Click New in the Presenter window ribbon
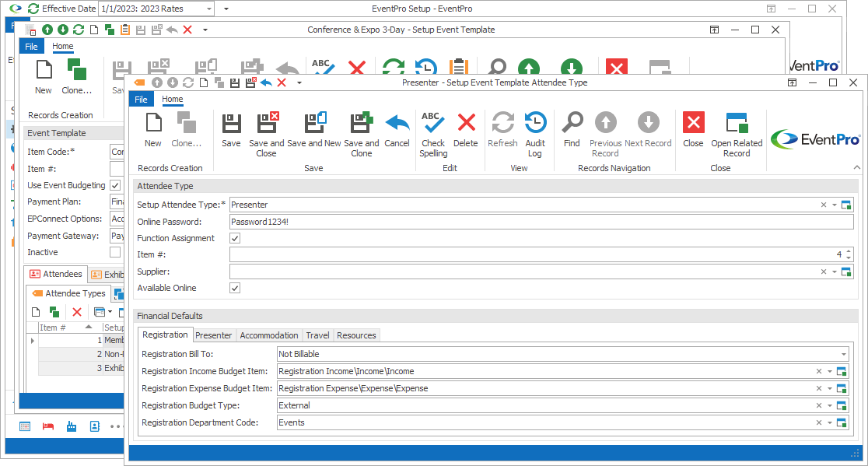 click(153, 131)
